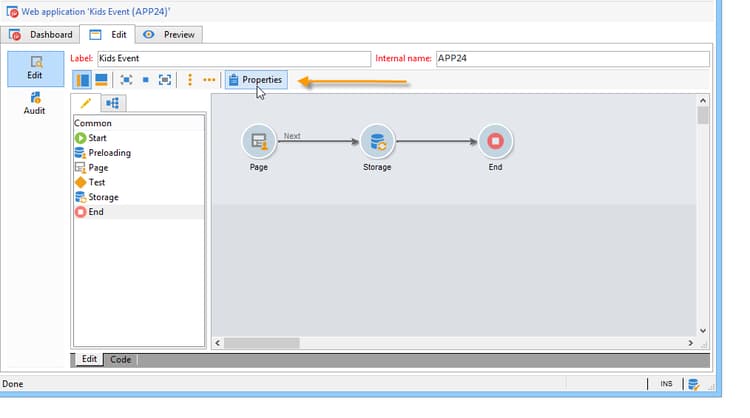Click the End node in the diagram
Screen dimensions: 750x418
click(495, 142)
